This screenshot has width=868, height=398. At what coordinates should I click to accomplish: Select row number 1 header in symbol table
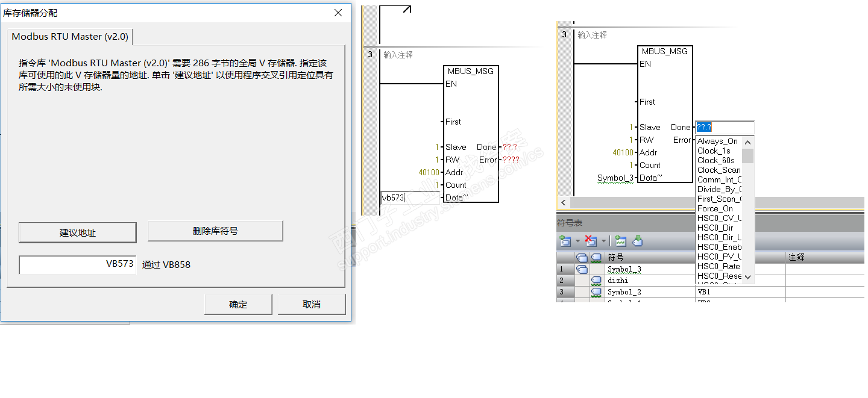[x=565, y=269]
